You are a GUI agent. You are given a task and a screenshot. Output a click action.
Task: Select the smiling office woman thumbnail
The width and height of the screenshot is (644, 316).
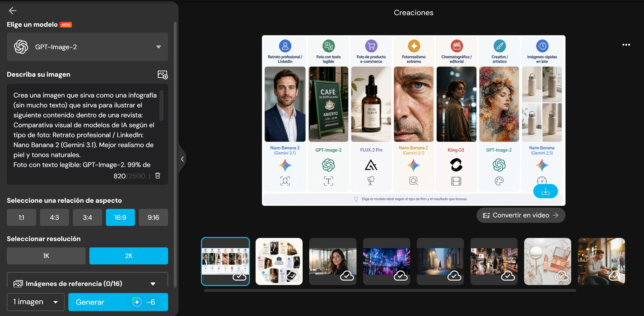click(x=333, y=261)
